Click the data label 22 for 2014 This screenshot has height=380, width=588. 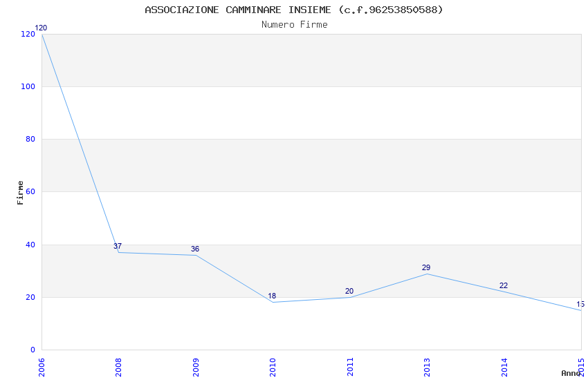[503, 285]
